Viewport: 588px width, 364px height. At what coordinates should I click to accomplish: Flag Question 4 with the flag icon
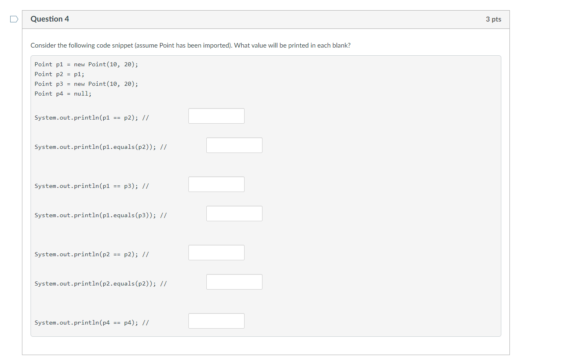pyautogui.click(x=14, y=19)
